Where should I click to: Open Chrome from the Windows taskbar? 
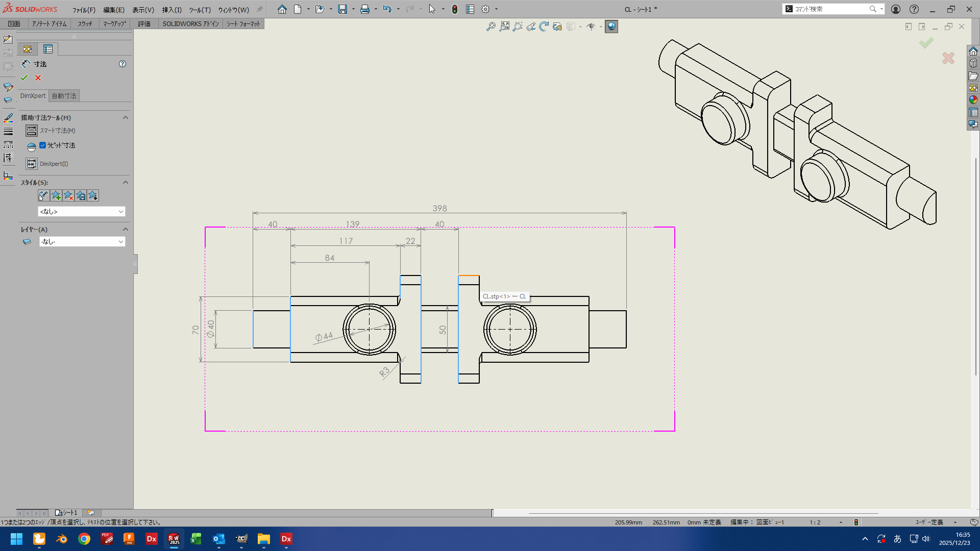click(x=84, y=539)
